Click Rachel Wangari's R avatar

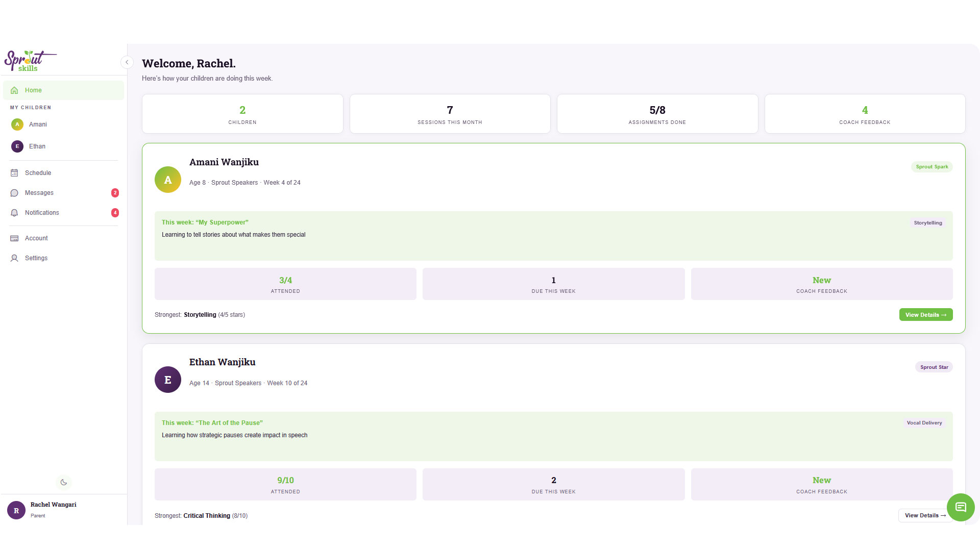(x=16, y=510)
